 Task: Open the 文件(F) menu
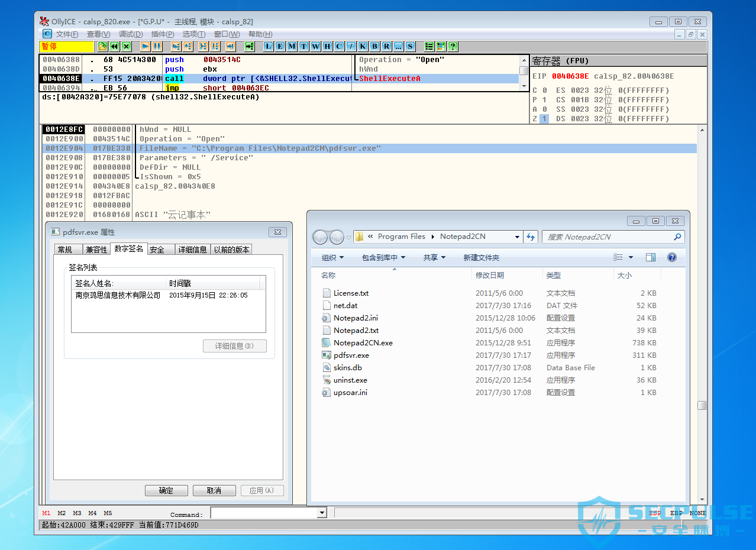(67, 34)
